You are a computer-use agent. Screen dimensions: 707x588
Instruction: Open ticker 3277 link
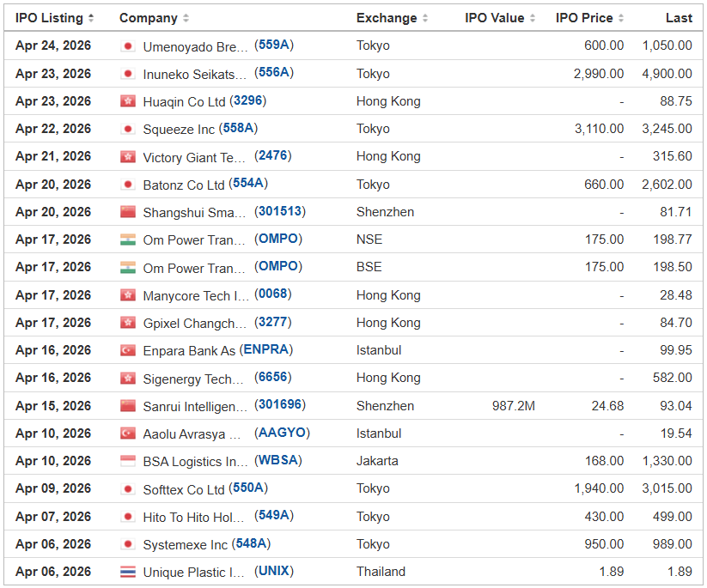[x=273, y=322]
